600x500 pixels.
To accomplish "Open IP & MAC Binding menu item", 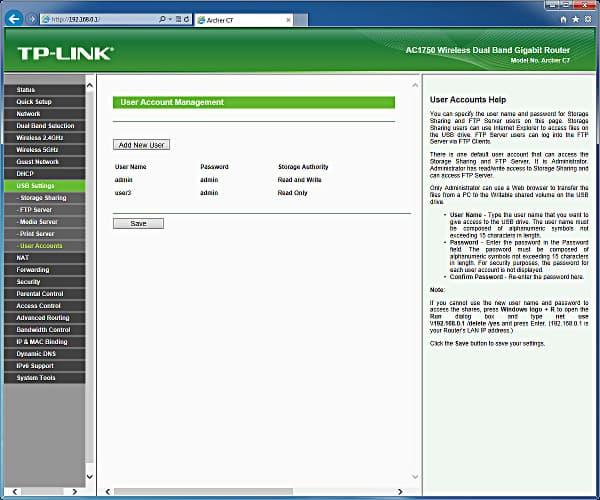I will [45, 342].
